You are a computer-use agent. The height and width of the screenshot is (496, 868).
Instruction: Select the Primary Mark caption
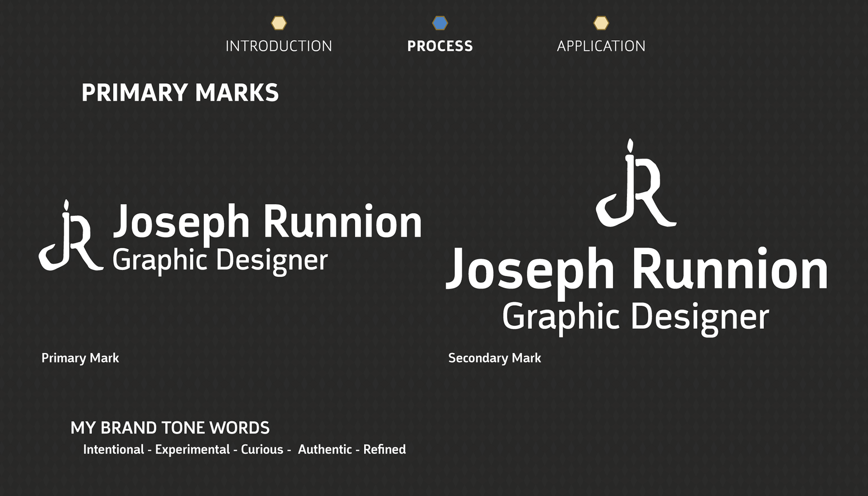click(80, 358)
